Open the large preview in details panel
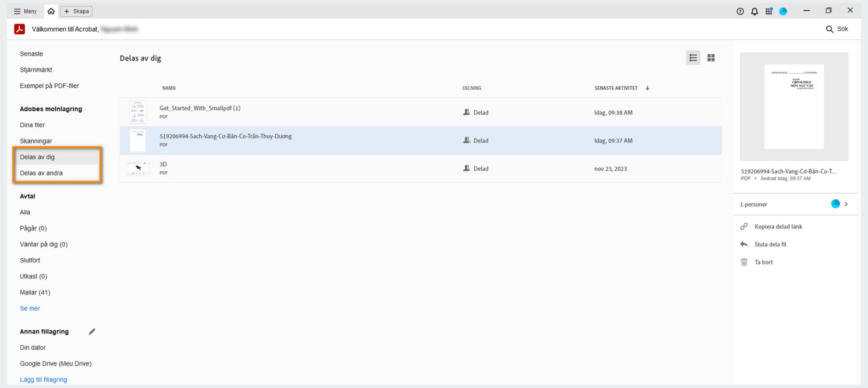The width and height of the screenshot is (868, 388). (794, 107)
